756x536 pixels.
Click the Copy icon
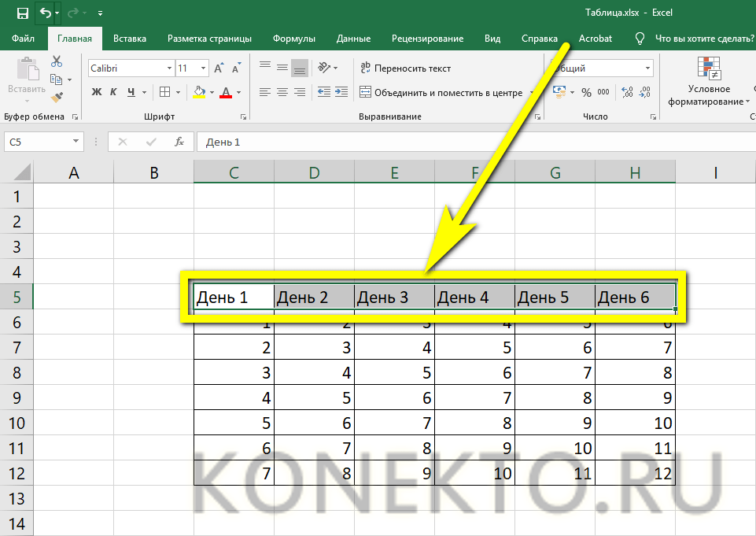[57, 79]
